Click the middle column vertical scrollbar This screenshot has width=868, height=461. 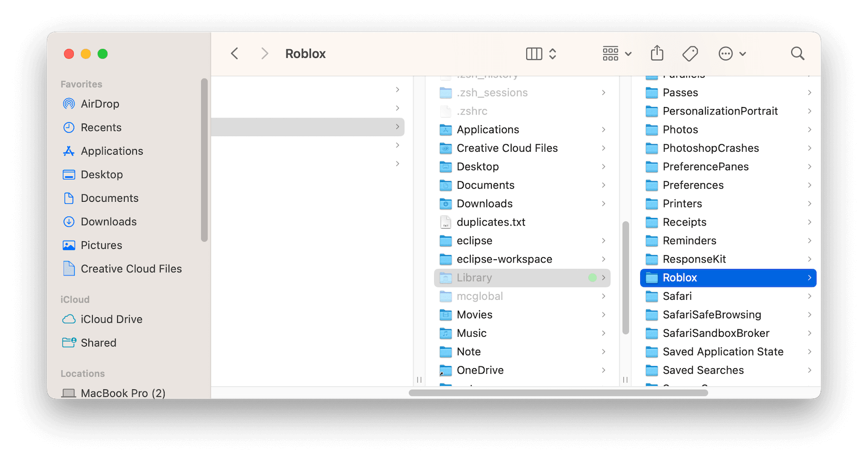626,277
